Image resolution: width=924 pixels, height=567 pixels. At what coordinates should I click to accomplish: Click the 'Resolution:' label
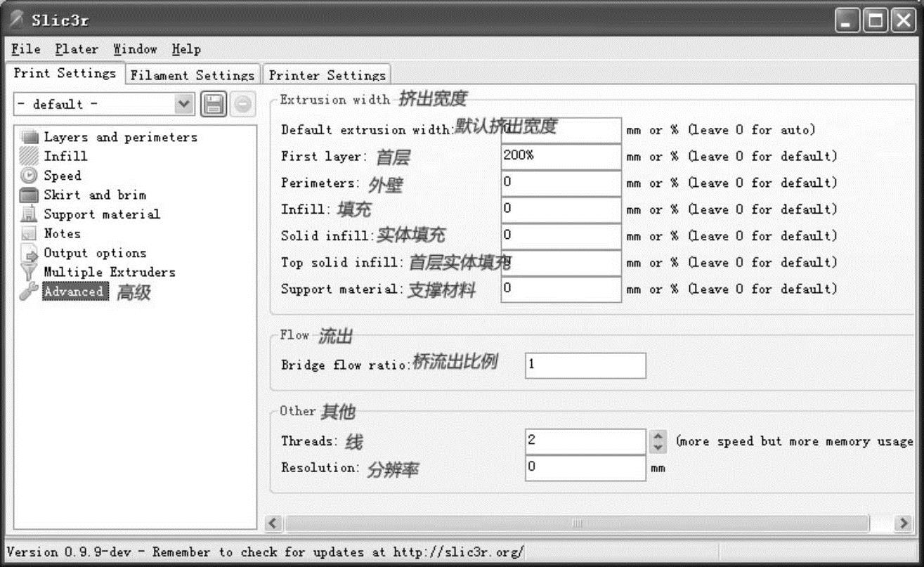(x=320, y=468)
